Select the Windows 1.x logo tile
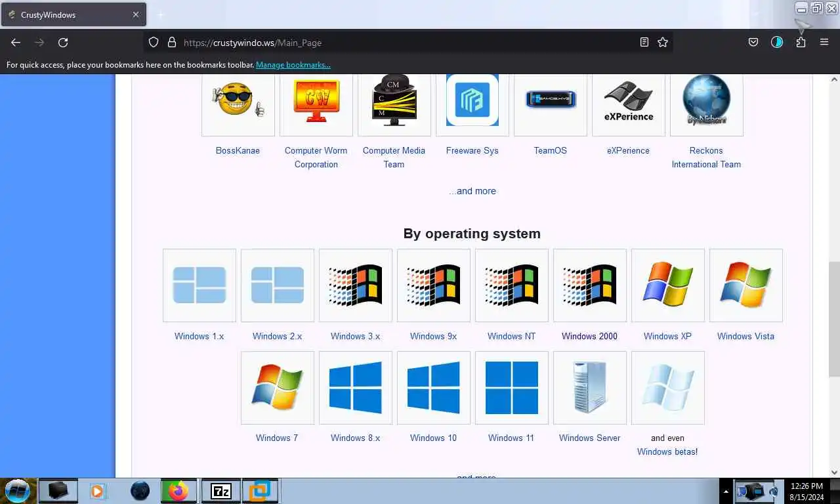The height and width of the screenshot is (504, 840). tap(199, 285)
